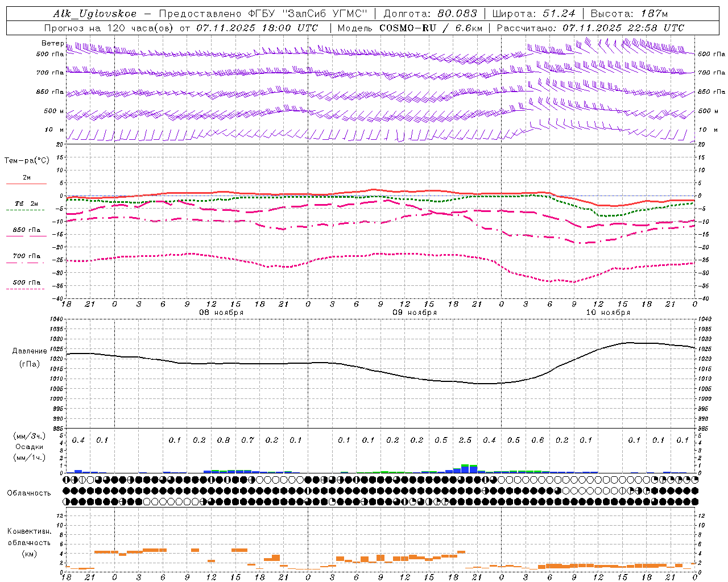Click the (мм/3ч.) precipitation unit label

[30, 436]
